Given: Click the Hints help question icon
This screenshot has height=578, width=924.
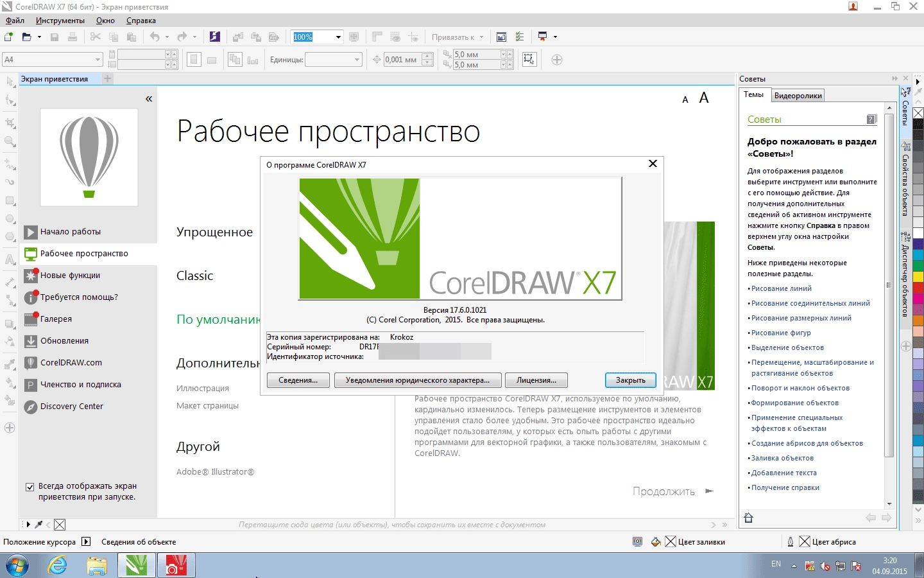Looking at the screenshot, I should [x=871, y=119].
